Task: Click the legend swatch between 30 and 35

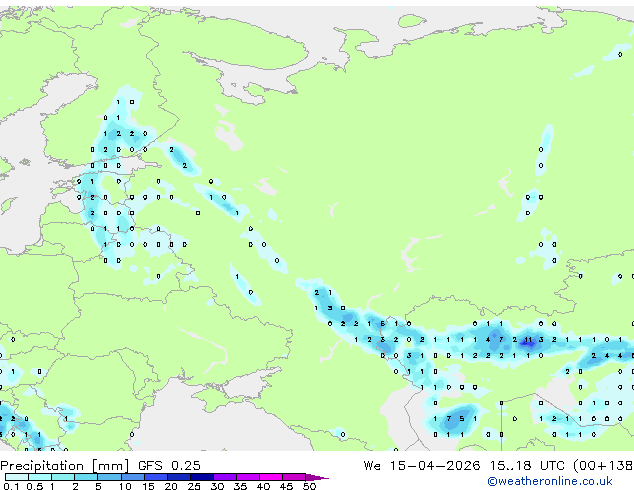Action: [225, 477]
